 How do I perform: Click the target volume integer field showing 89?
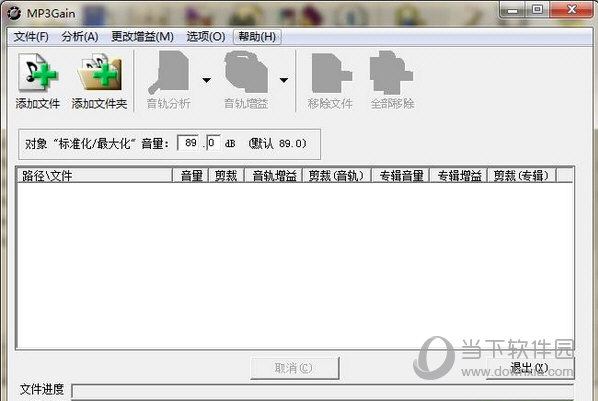click(x=189, y=143)
